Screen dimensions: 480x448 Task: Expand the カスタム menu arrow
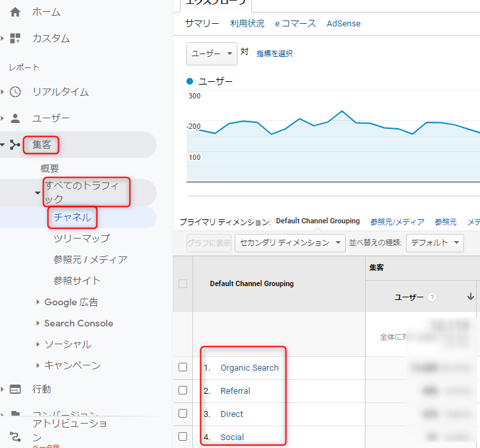[x=3, y=38]
